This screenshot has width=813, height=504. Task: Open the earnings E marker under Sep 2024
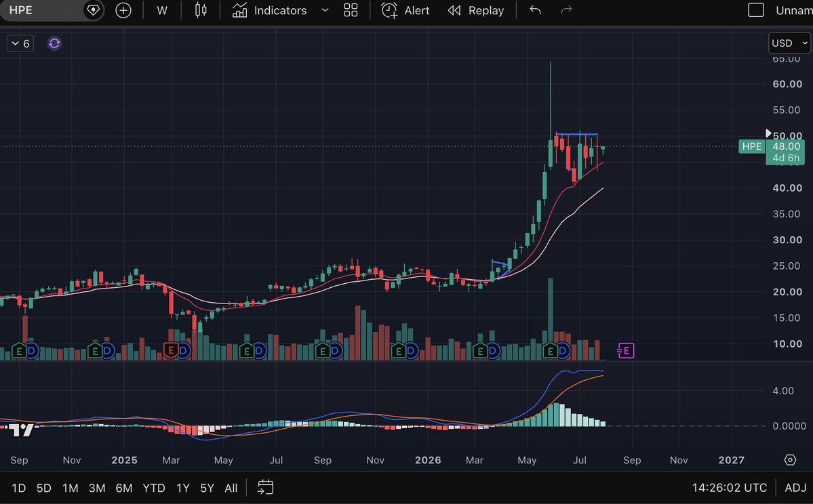point(19,351)
